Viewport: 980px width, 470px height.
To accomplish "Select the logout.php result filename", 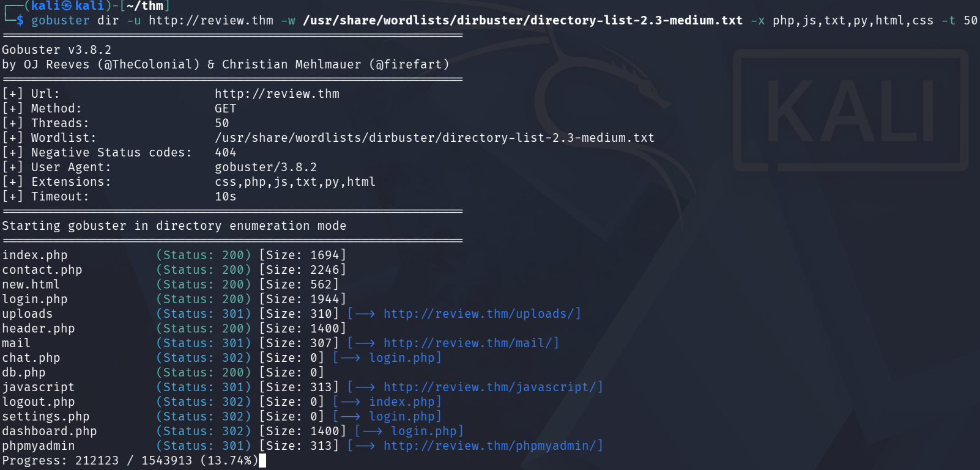I will pyautogui.click(x=39, y=402).
